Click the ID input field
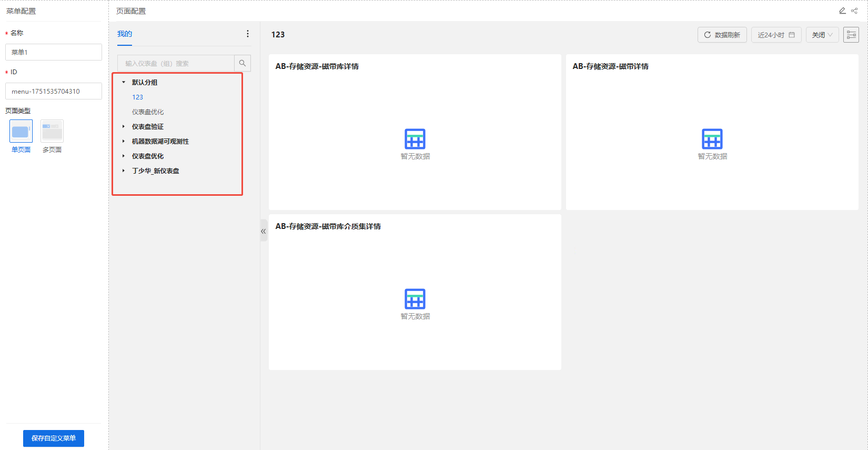The height and width of the screenshot is (450, 868). (x=54, y=91)
